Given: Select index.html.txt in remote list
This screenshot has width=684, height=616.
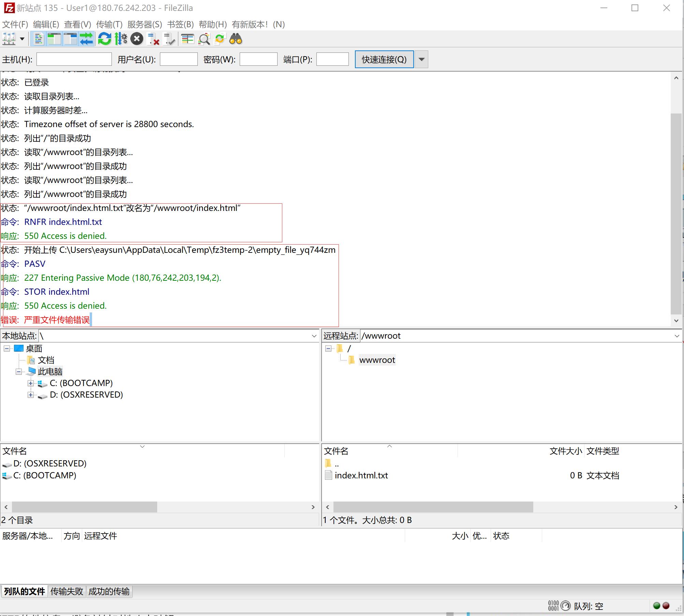Looking at the screenshot, I should point(361,476).
